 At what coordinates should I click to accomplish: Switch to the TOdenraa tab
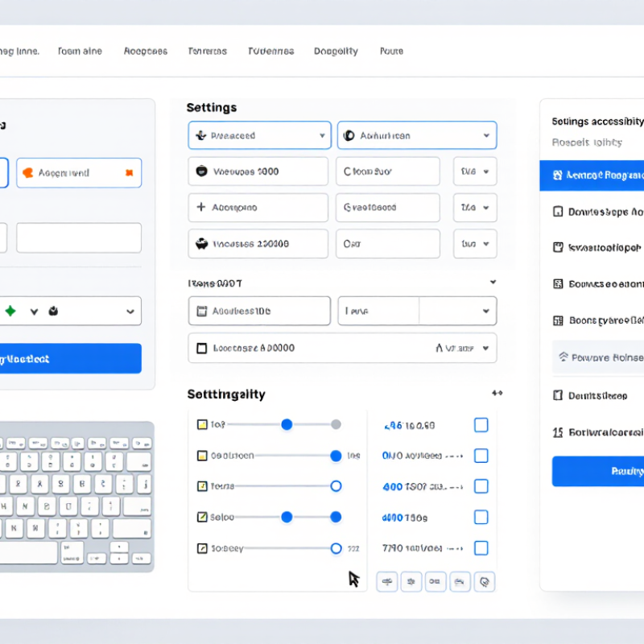pos(271,51)
